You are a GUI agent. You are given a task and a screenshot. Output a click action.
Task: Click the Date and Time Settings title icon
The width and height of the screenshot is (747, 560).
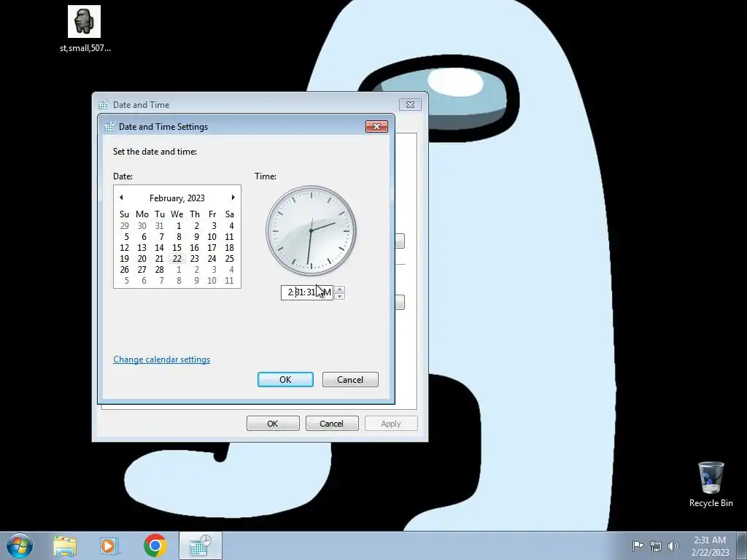pos(109,126)
